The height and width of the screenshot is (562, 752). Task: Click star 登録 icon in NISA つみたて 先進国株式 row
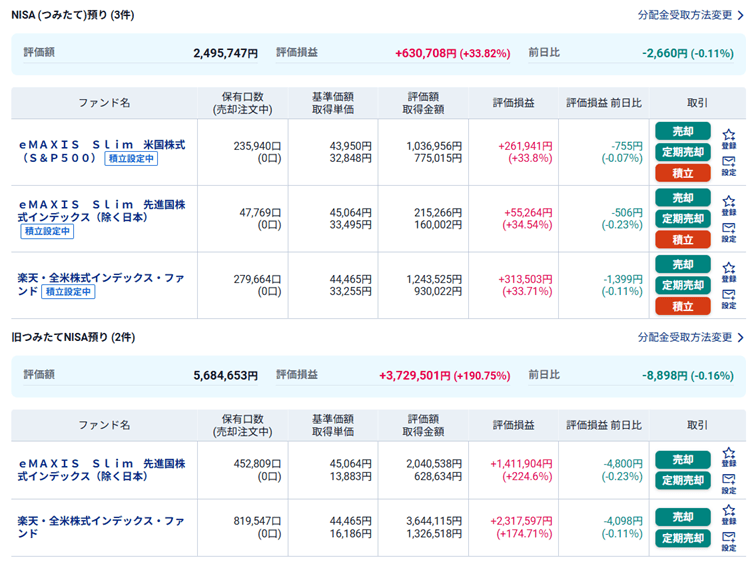click(x=728, y=206)
